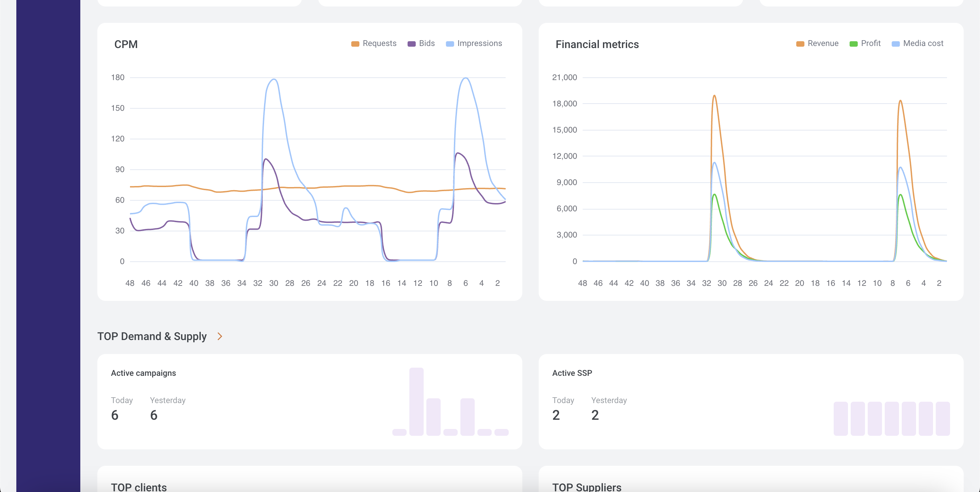Click the green Profit legend icon
This screenshot has width=980, height=492.
853,44
